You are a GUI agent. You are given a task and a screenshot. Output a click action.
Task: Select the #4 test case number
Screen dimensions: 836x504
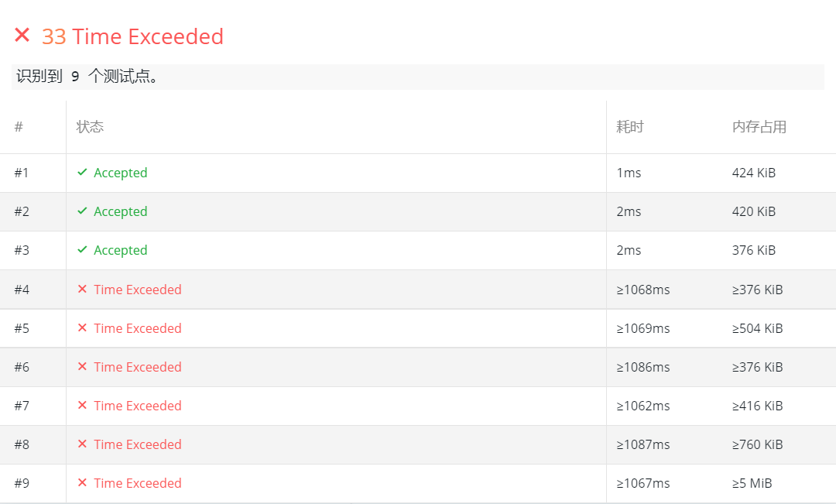point(22,290)
